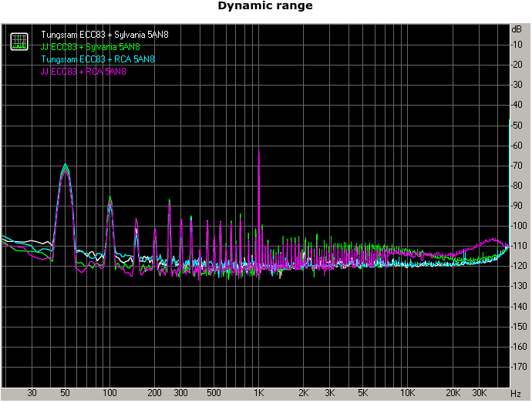Click the 100 Hz harmonic peak
532x403 pixels.
(x=109, y=198)
